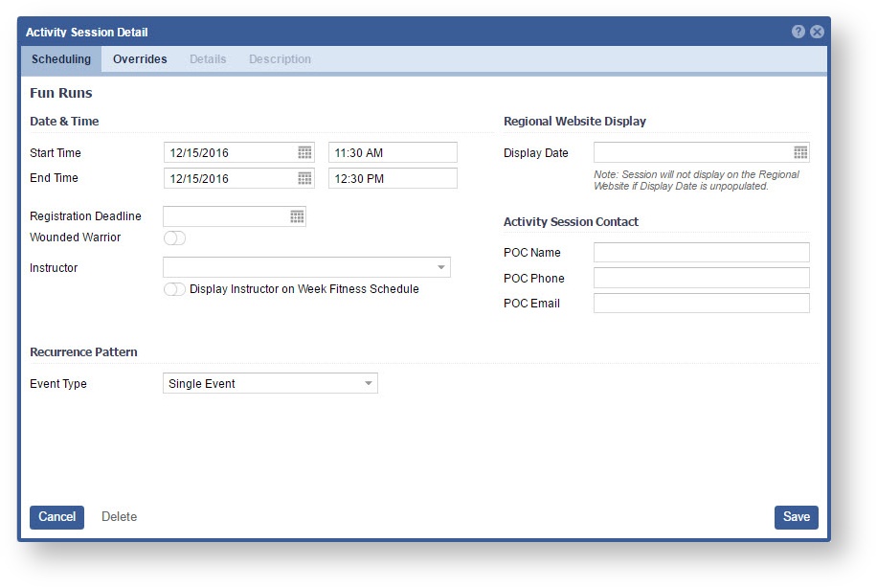This screenshot has height=588, width=877.
Task: Click the start time 11:30 AM field
Action: click(393, 152)
